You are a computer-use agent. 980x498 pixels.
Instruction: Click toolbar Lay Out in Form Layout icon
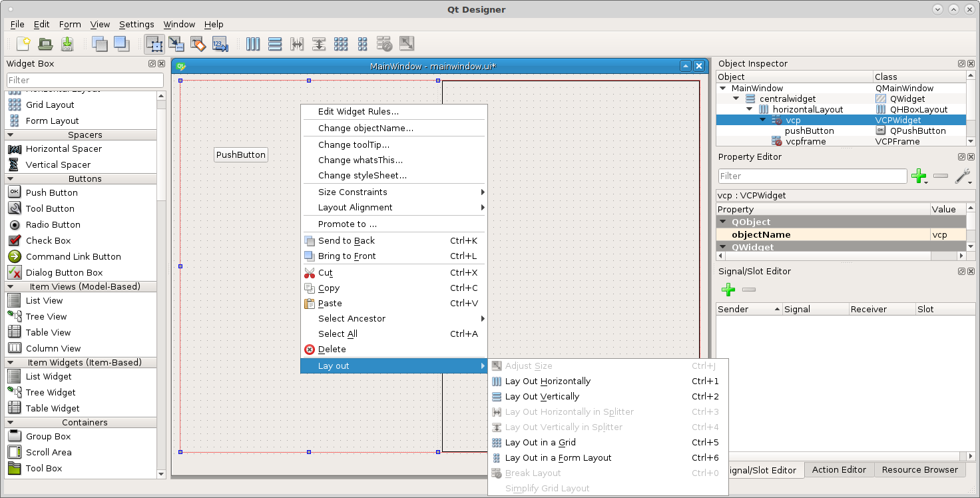point(363,44)
